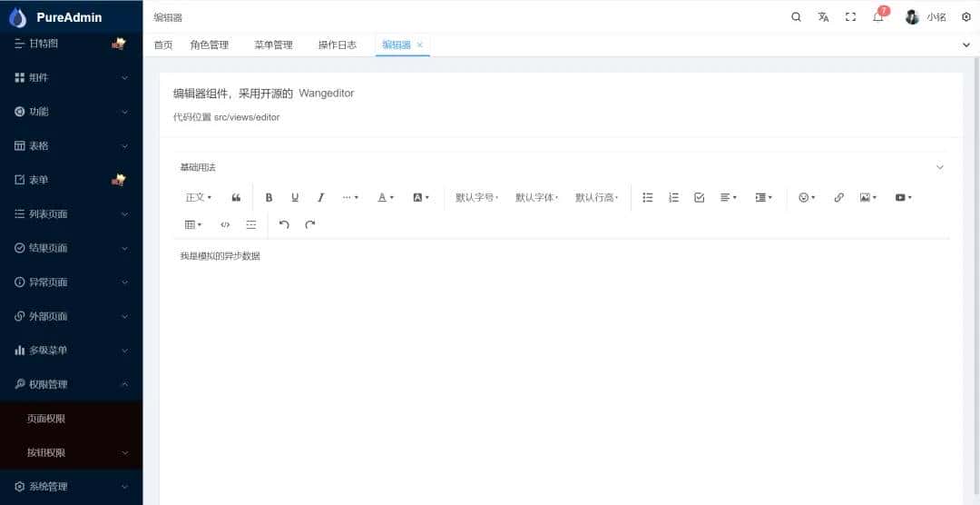Click into the editor text area
This screenshot has height=505, width=980.
pos(562,371)
